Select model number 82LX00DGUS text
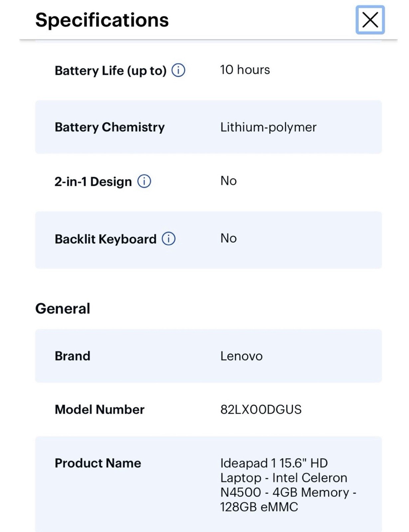This screenshot has height=532, width=409. (261, 409)
